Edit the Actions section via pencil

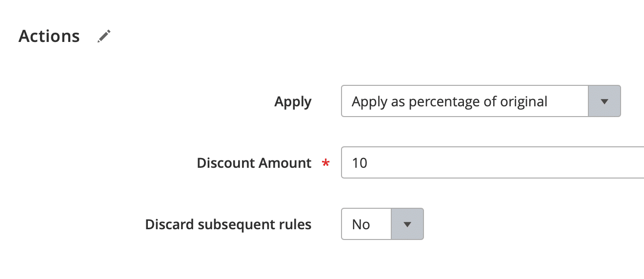tap(104, 36)
